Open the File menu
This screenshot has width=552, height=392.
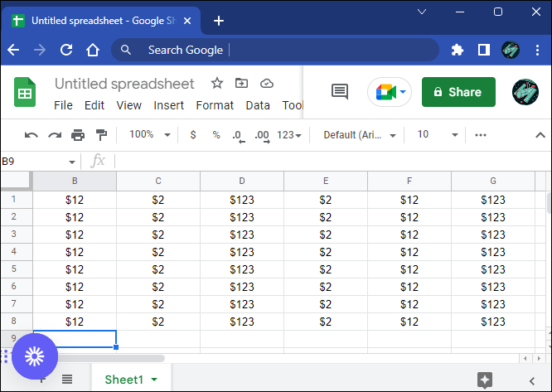point(63,105)
